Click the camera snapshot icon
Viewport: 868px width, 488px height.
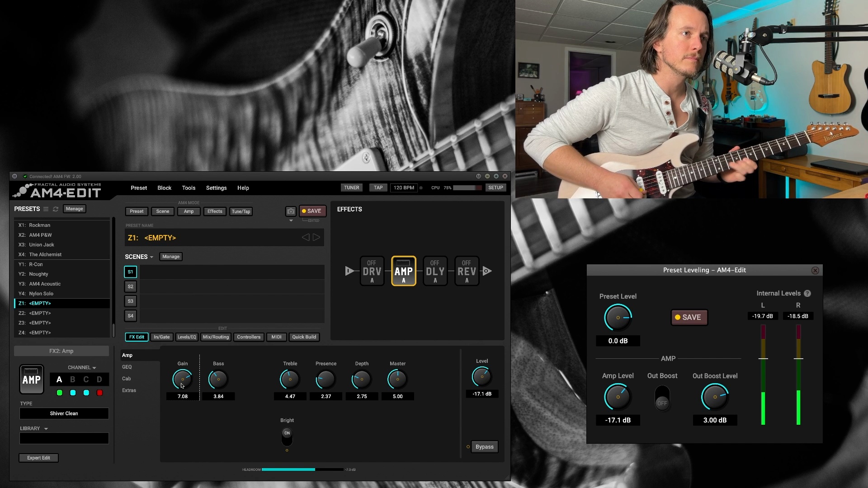click(291, 211)
